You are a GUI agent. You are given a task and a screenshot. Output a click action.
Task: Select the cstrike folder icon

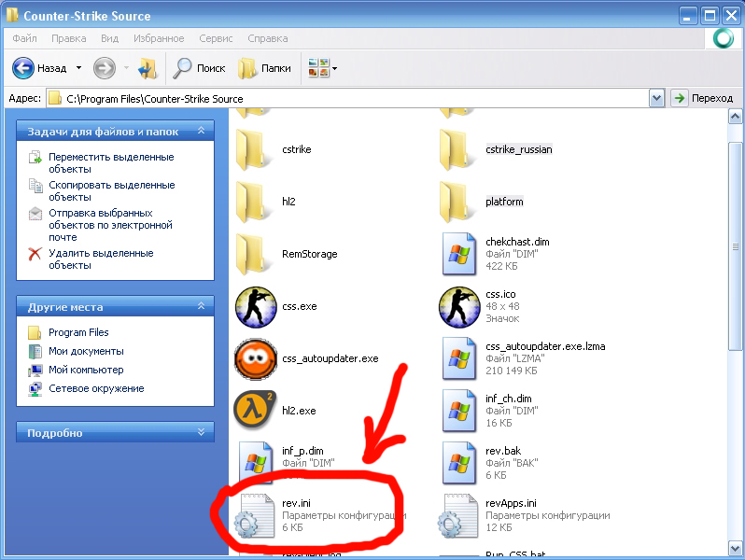[252, 149]
